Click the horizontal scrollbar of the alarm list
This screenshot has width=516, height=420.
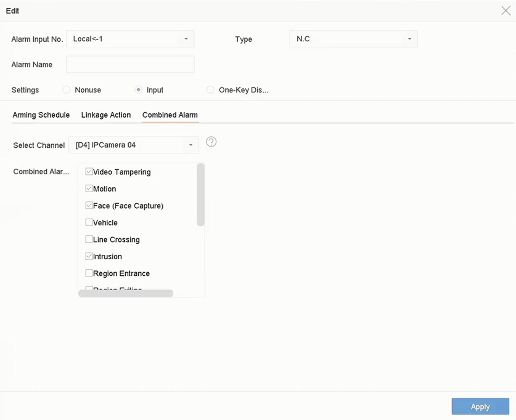click(126, 293)
